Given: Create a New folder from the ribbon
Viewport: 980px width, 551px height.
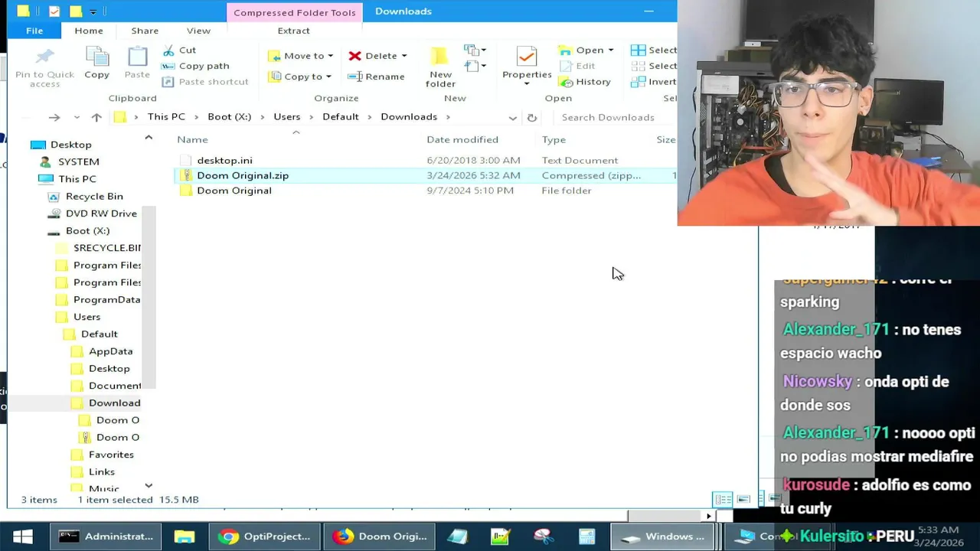Looking at the screenshot, I should click(440, 67).
